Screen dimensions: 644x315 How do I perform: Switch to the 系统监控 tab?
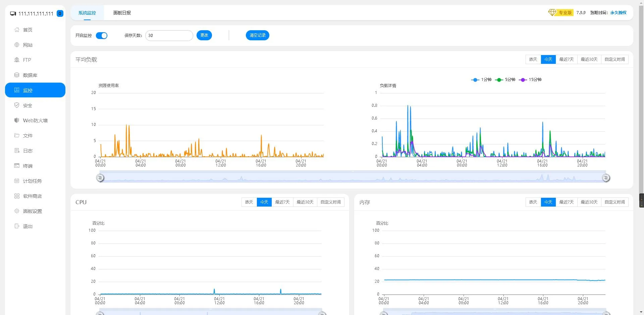point(87,13)
